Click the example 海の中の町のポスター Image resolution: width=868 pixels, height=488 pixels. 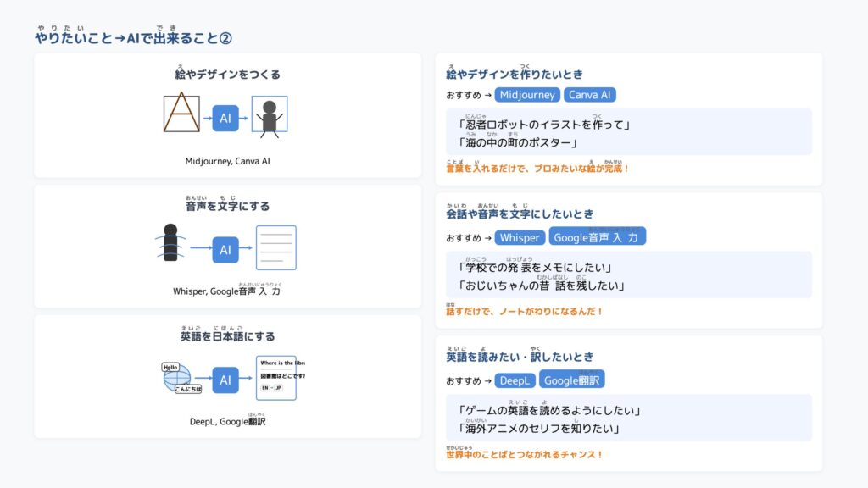pyautogui.click(x=518, y=141)
